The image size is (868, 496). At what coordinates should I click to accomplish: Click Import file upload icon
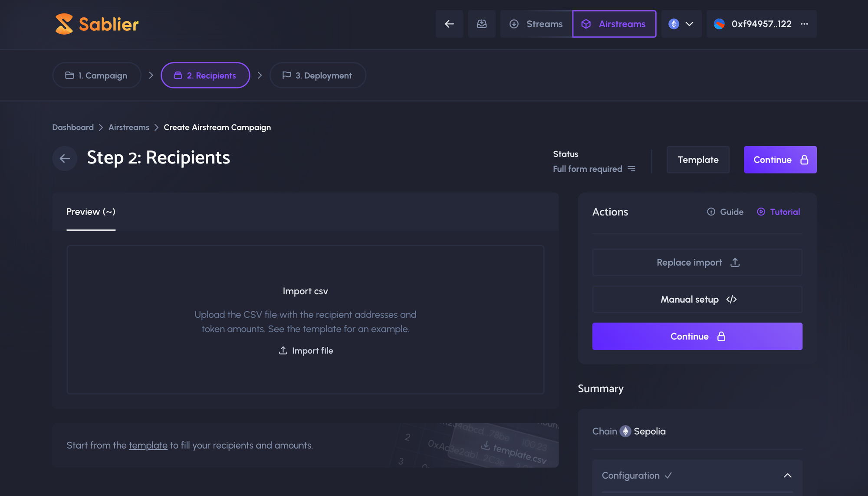click(283, 350)
